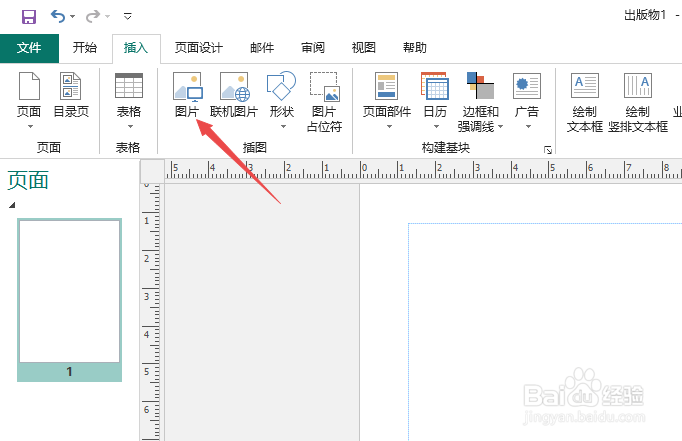
Task: Switch to the 开始 (Home) tab
Action: [85, 47]
